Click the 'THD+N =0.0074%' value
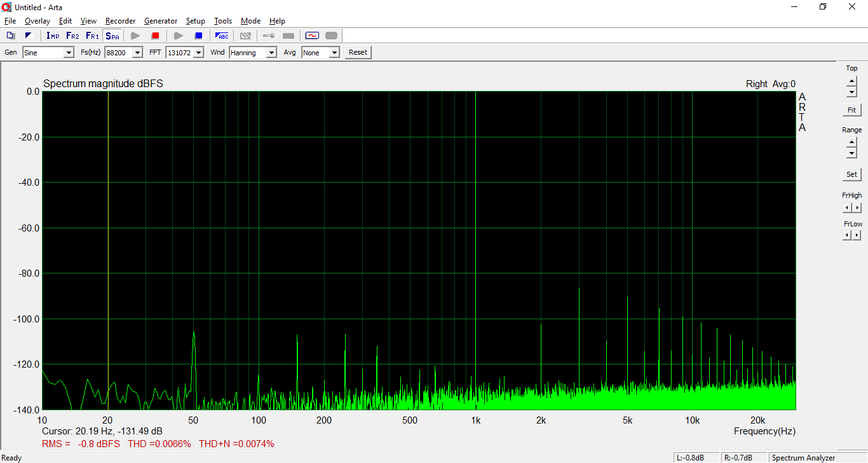 [236, 444]
